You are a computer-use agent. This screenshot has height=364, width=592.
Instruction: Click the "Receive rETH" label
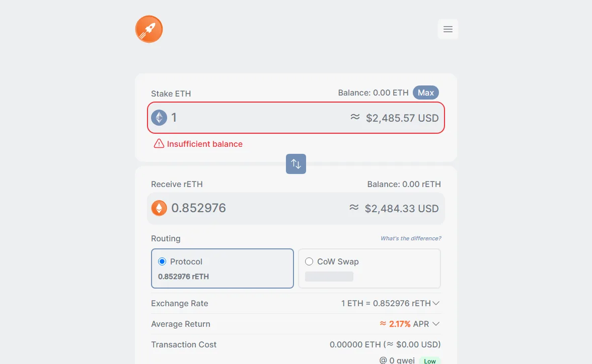click(x=177, y=184)
